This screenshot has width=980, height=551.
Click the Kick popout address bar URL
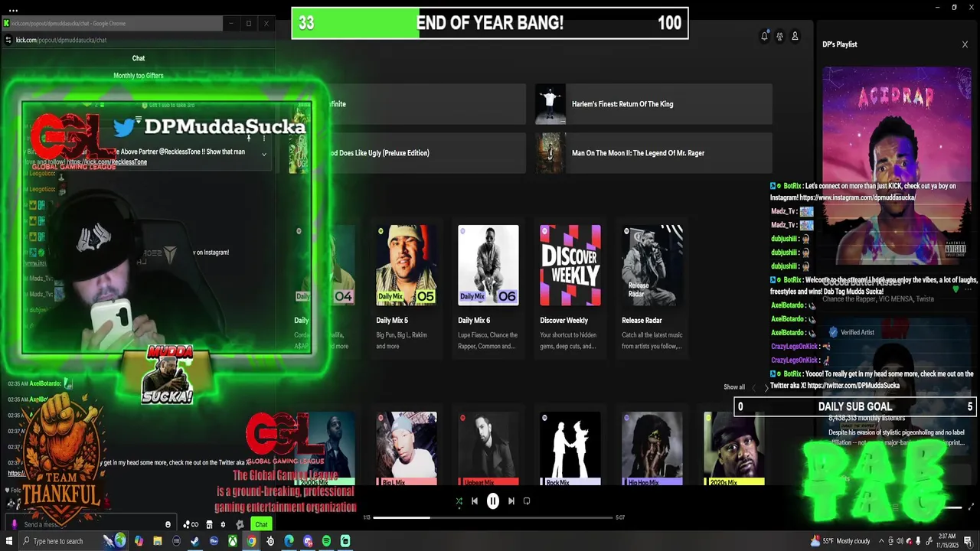(61, 40)
